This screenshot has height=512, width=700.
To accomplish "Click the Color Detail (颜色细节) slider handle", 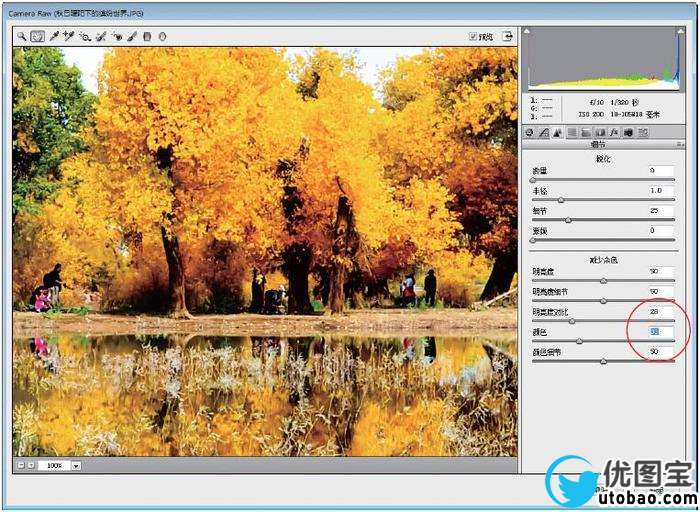I will (604, 362).
